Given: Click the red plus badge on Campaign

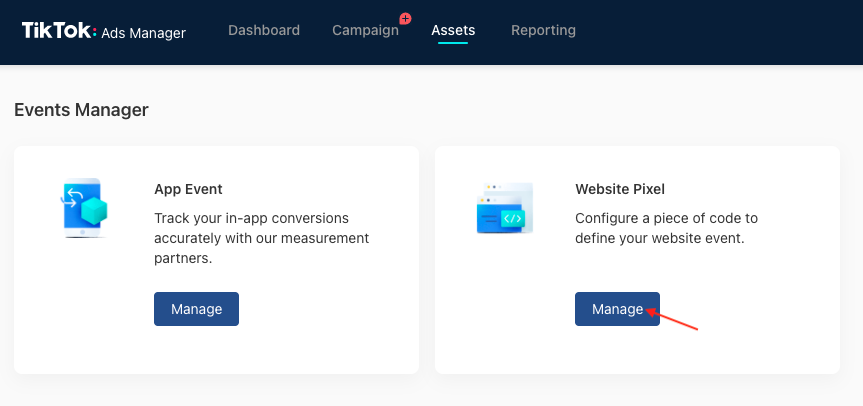Looking at the screenshot, I should click(x=406, y=18).
